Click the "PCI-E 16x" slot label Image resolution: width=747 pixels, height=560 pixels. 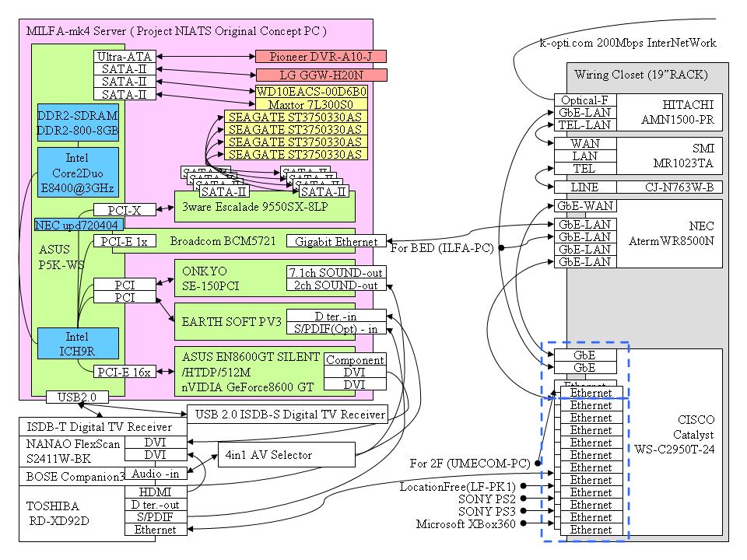[124, 372]
